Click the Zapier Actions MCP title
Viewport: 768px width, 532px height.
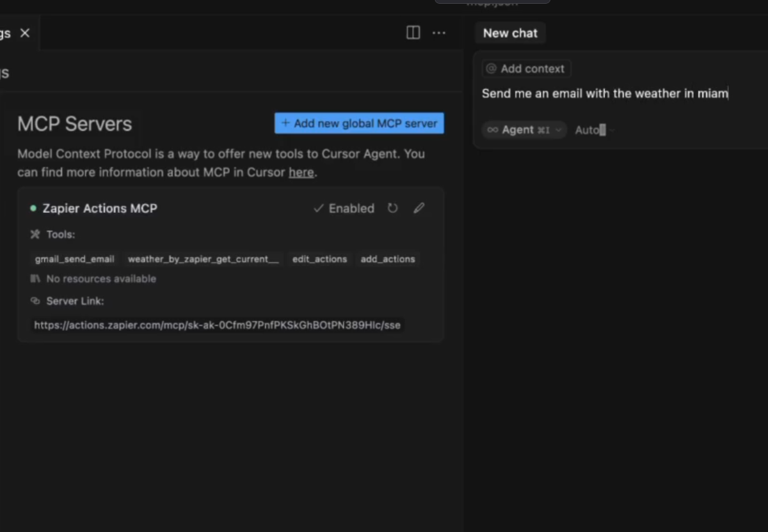click(100, 208)
